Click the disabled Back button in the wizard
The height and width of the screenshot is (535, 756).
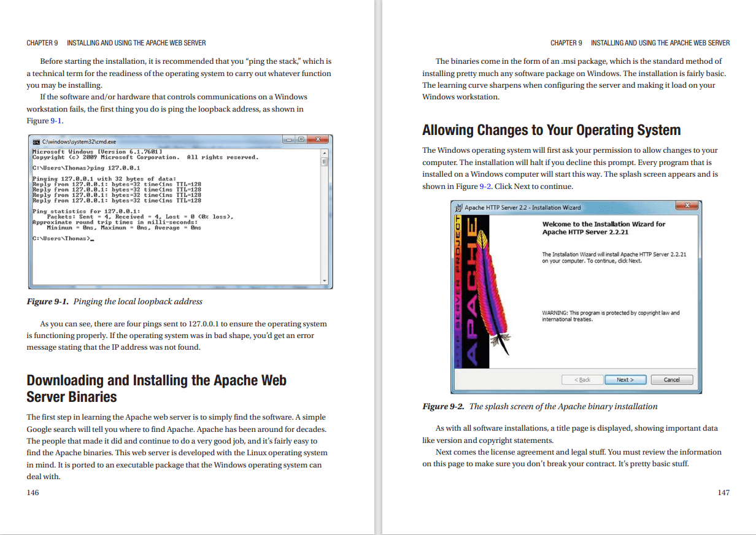[x=582, y=380]
